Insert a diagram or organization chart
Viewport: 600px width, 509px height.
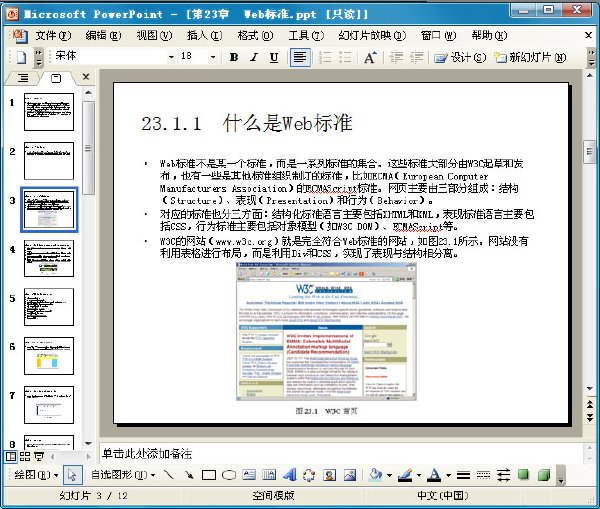tap(309, 475)
